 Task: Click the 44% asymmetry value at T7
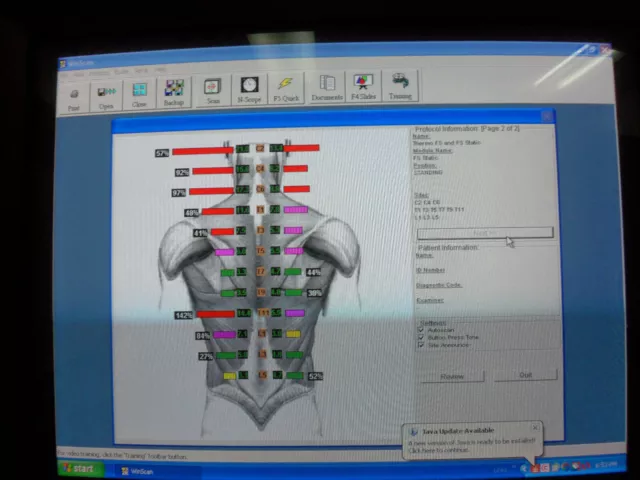[x=313, y=272]
